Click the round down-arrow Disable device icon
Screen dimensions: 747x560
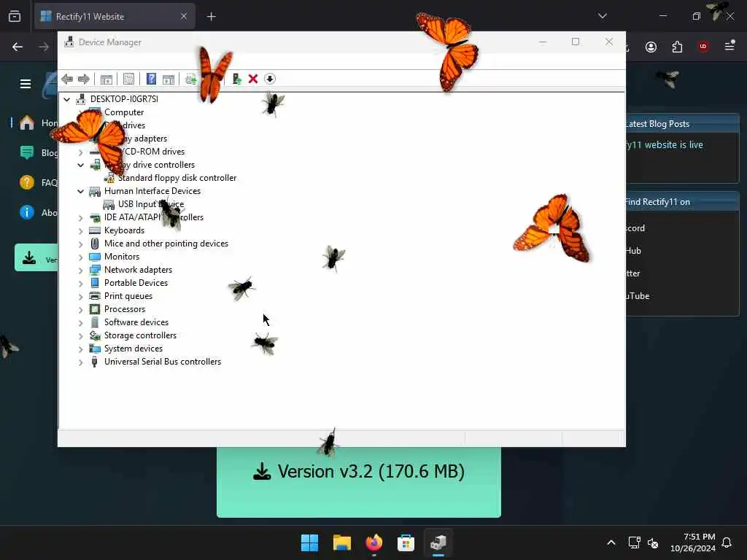270,79
